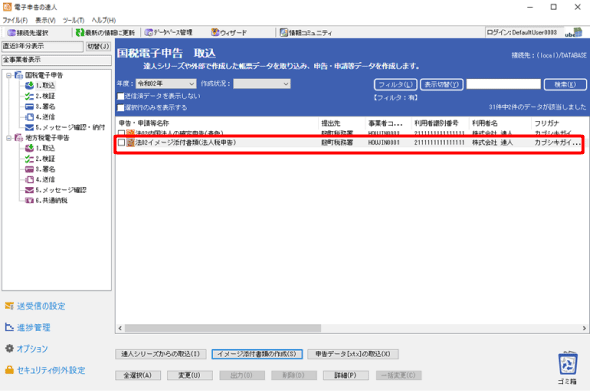Click the 検索(K) button

tap(565, 85)
